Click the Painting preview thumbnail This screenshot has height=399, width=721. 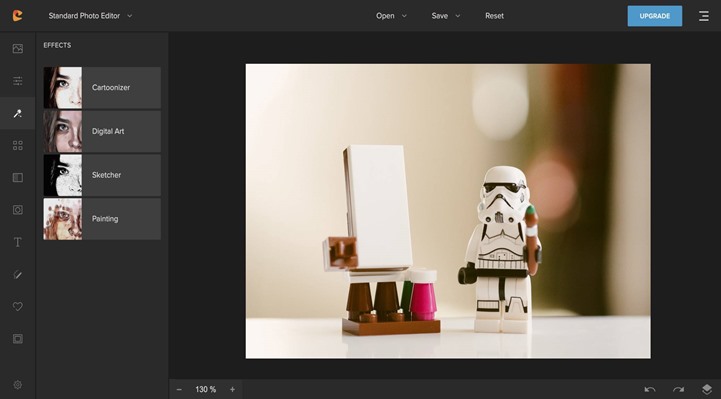(63, 219)
